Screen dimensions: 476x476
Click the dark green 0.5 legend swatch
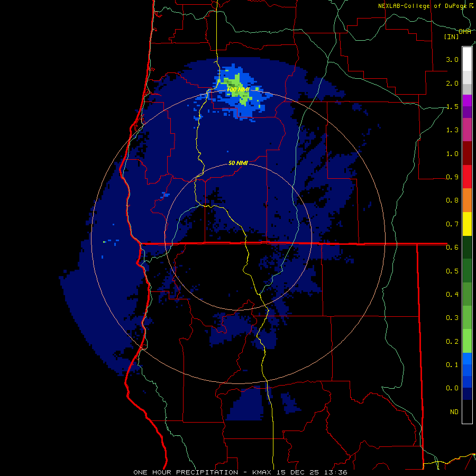[x=467, y=271]
